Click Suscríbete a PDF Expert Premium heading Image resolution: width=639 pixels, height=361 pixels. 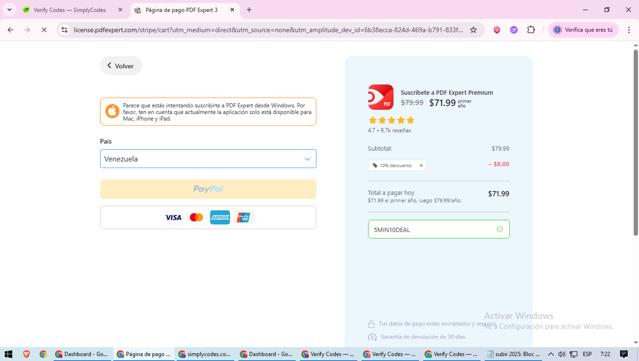click(447, 92)
